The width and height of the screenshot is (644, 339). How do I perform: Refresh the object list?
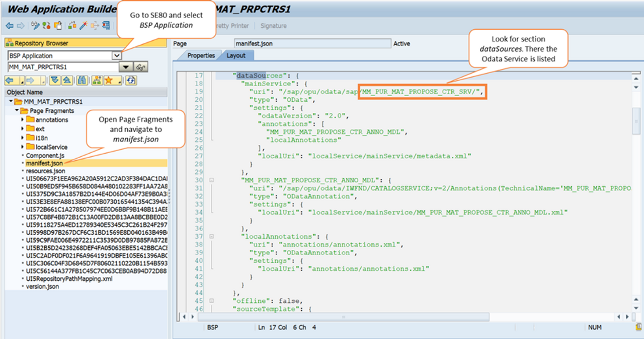131,81
